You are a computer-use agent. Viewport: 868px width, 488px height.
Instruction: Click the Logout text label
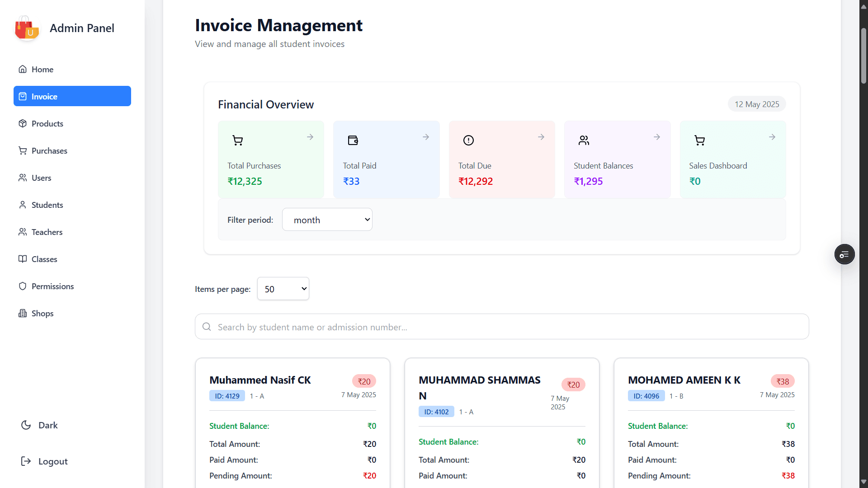point(53,461)
